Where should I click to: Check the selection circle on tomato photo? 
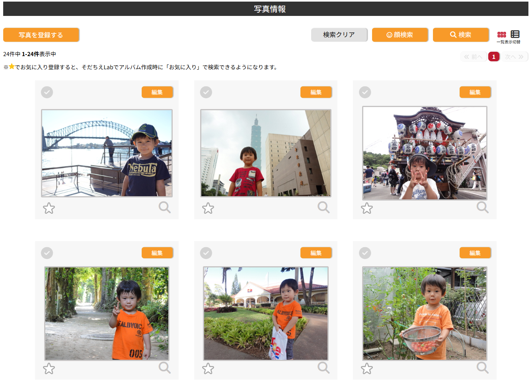pos(365,253)
